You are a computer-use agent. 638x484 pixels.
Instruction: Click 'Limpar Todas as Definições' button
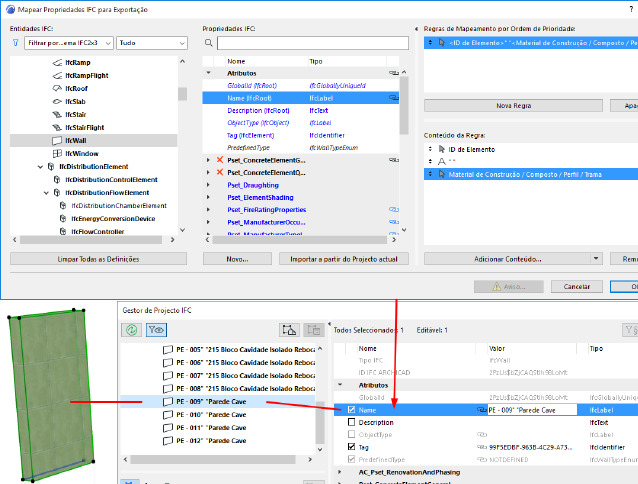pyautogui.click(x=98, y=259)
